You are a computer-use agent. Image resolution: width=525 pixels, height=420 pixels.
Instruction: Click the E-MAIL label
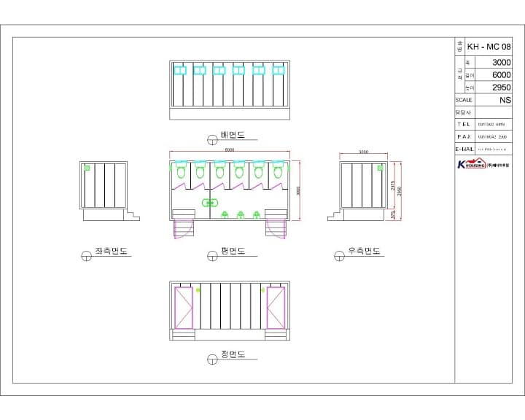point(464,149)
